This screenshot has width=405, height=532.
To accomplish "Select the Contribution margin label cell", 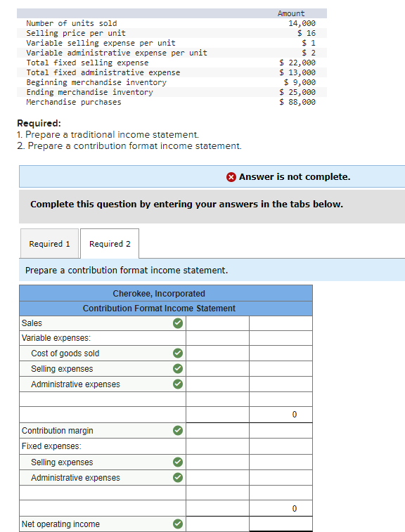I will coord(103,431).
